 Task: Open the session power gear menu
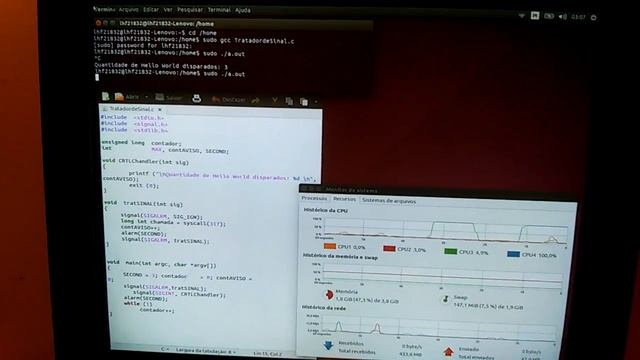[593, 18]
